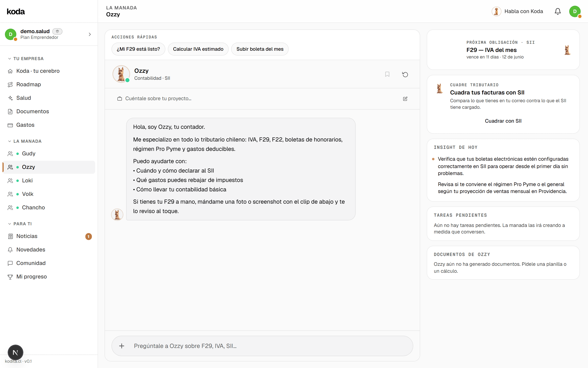Viewport: 588px width, 368px height.
Task: Click Cuadra tus facturas con SII title
Action: point(487,92)
